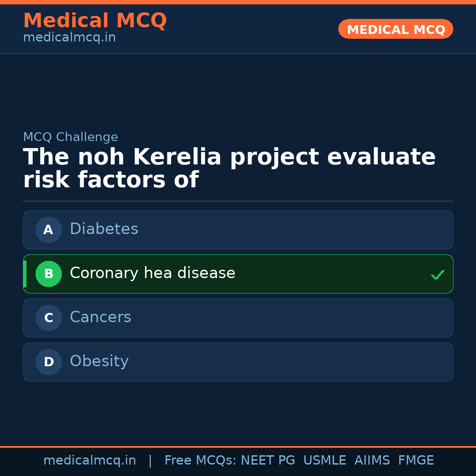476x476 pixels.
Task: Open the Medical MCQ title heading
Action: tap(95, 21)
